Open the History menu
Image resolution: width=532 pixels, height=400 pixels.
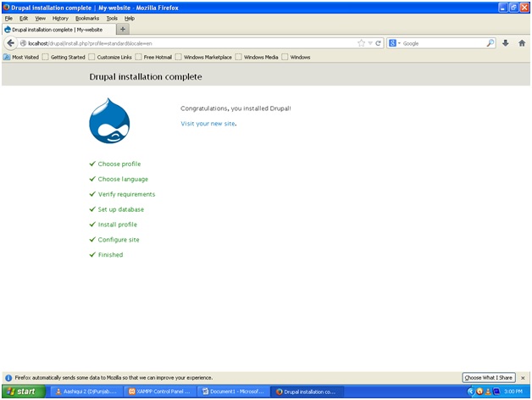click(60, 19)
